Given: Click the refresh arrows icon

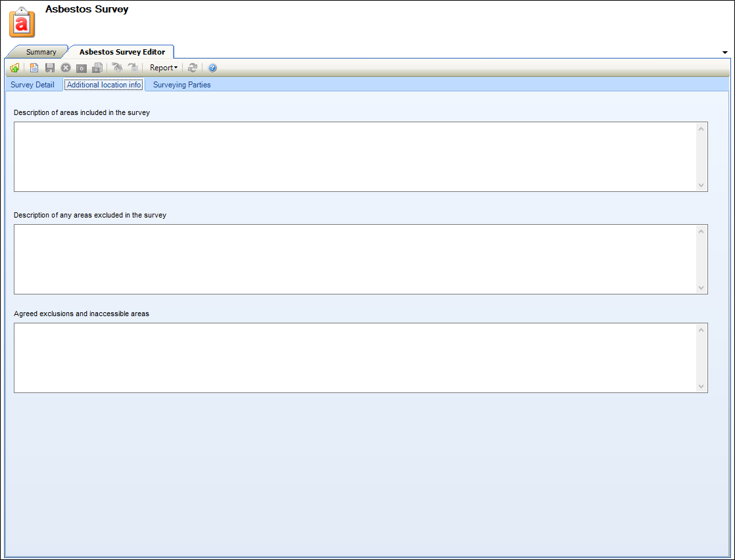Looking at the screenshot, I should [x=193, y=68].
